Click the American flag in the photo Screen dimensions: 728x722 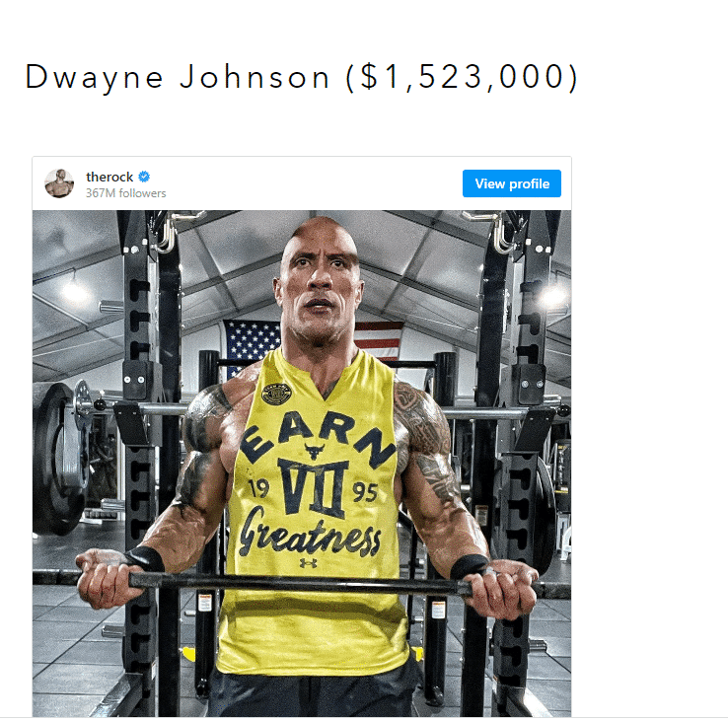[313, 342]
